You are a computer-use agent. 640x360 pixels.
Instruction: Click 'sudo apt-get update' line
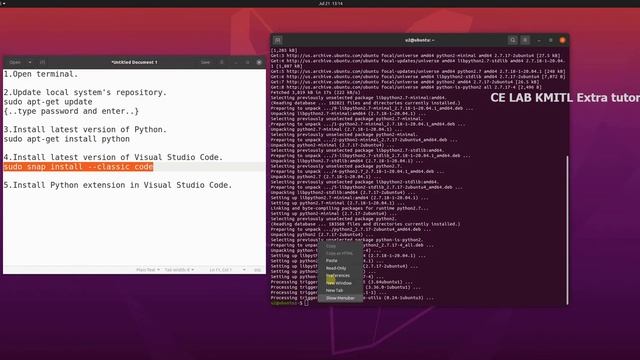[x=48, y=102]
